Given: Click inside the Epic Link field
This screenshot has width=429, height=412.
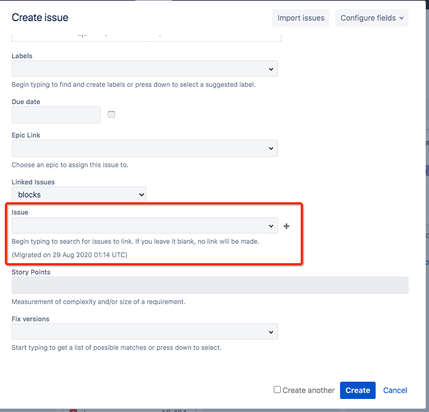Looking at the screenshot, I should click(139, 148).
